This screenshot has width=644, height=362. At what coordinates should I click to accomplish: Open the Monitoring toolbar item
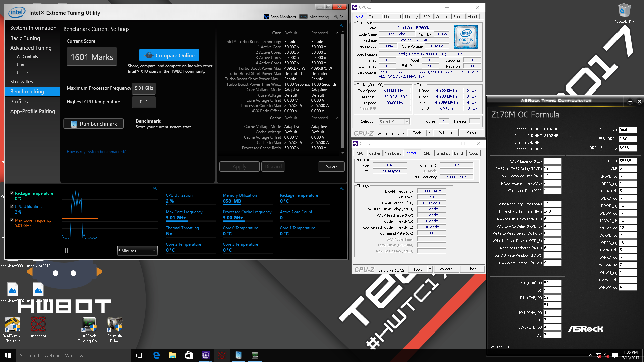coord(315,17)
